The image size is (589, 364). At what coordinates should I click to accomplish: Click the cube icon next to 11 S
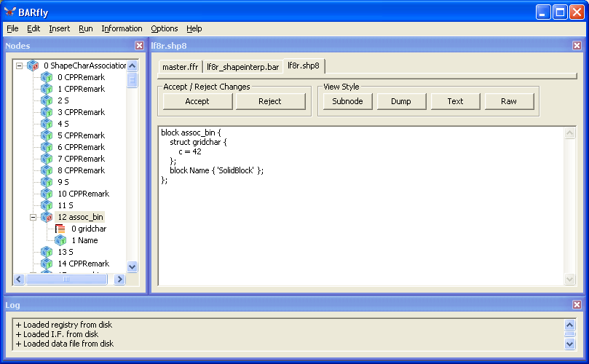pyautogui.click(x=47, y=205)
